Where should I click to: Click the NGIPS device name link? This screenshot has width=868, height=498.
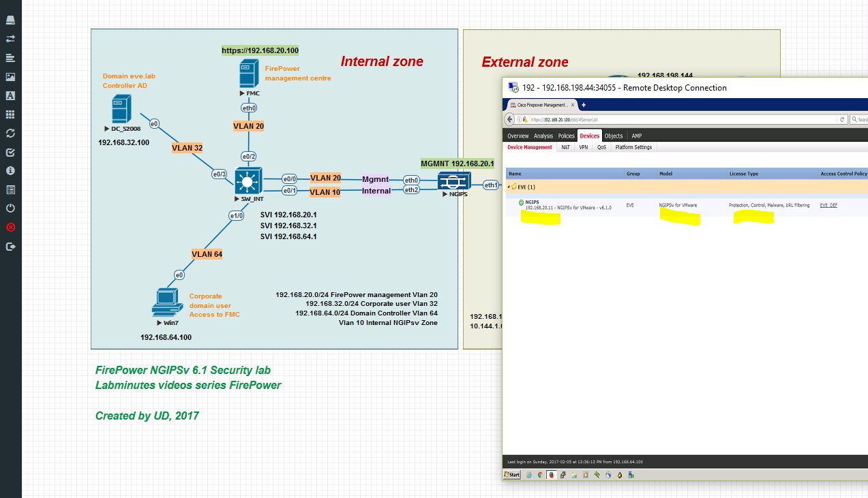[533, 202]
